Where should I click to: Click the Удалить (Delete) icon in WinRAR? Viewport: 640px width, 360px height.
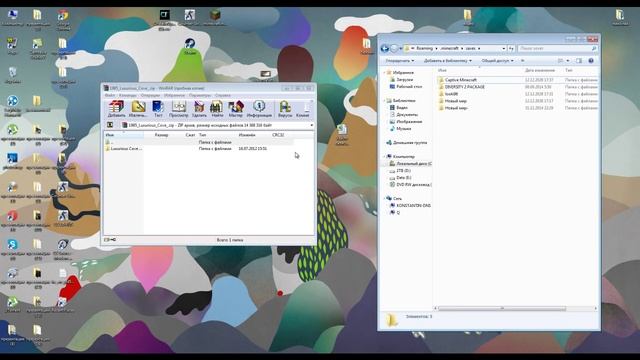pos(199,109)
